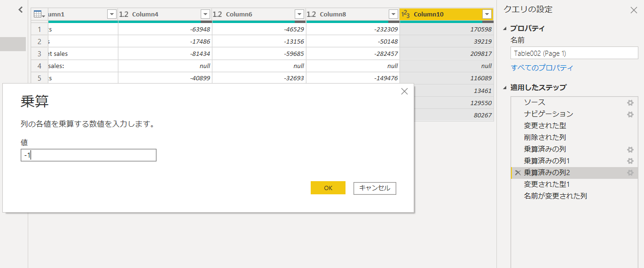Viewport: 644px width, 268px height.
Task: Select the ナビゲーション step
Action: click(x=548, y=114)
